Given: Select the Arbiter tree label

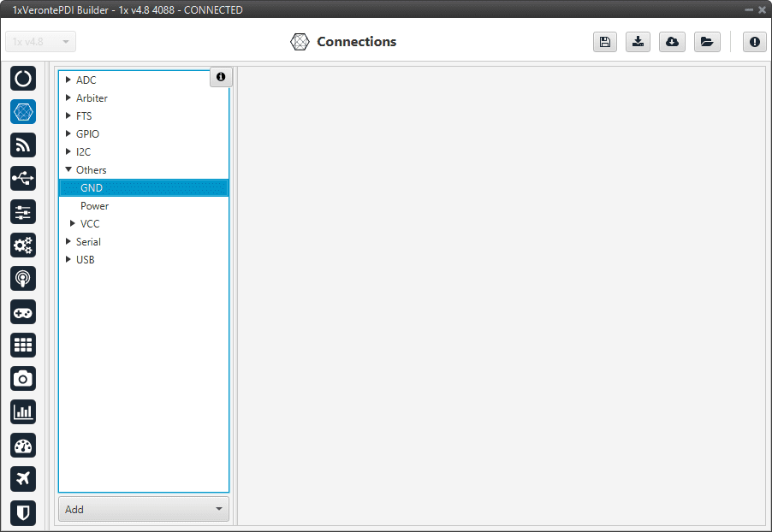Looking at the screenshot, I should (92, 98).
